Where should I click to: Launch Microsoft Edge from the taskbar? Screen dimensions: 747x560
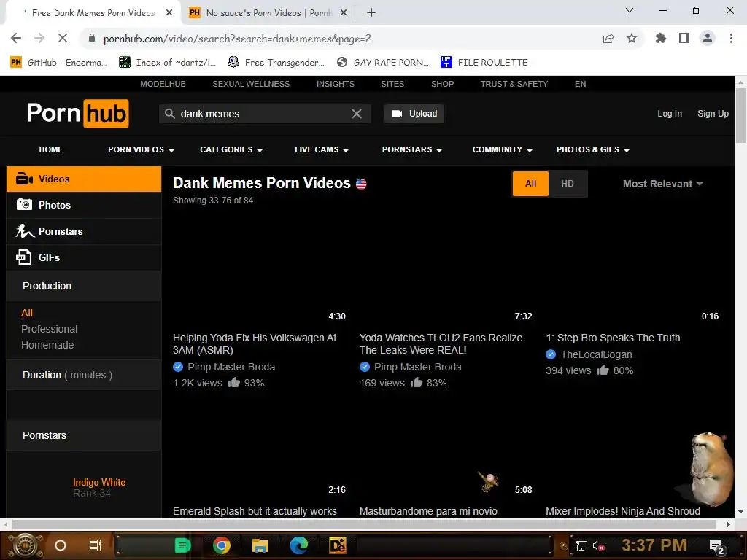point(298,545)
